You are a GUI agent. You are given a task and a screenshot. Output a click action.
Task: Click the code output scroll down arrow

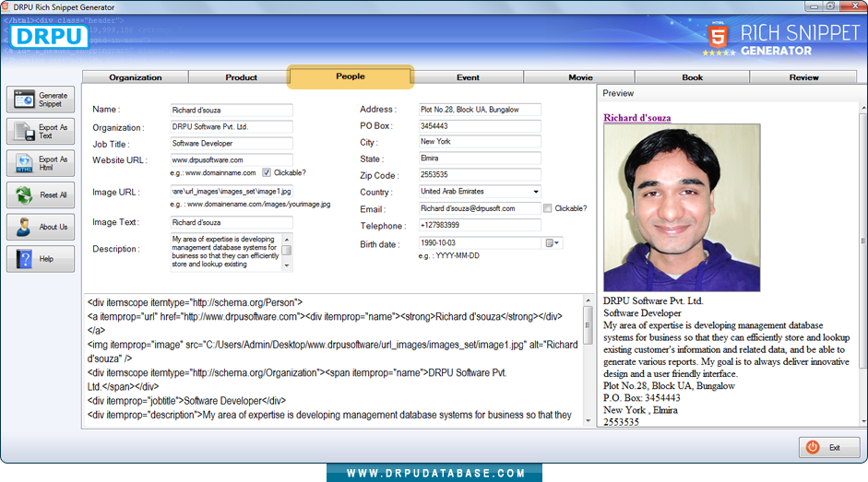(588, 421)
